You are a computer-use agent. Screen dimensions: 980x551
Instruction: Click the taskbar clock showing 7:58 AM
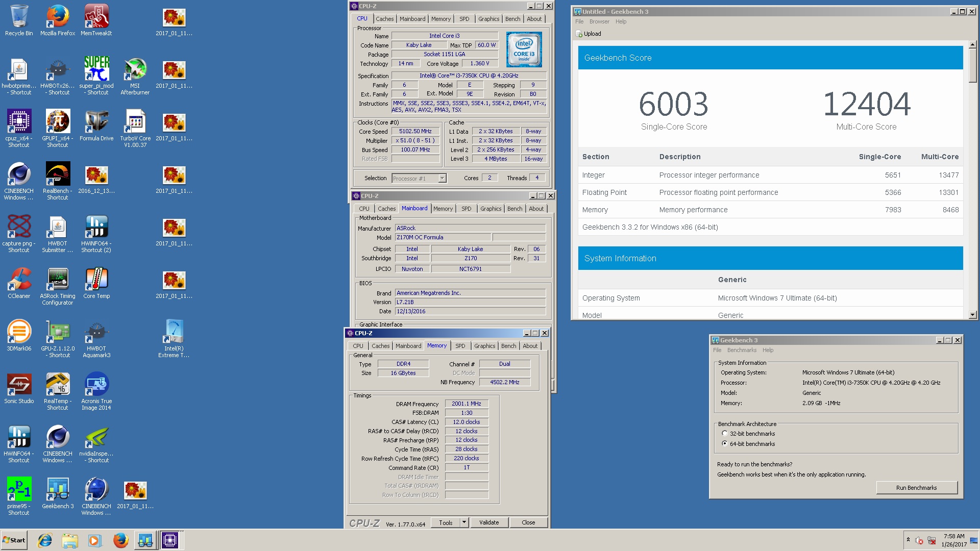pyautogui.click(x=954, y=540)
